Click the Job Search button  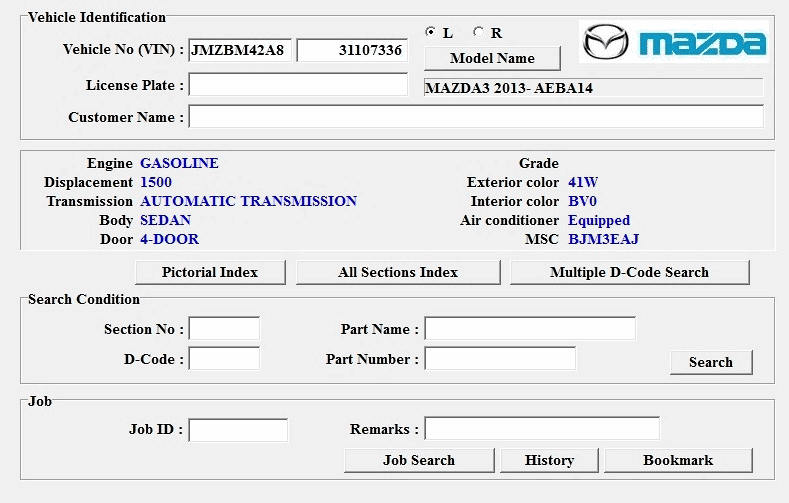pyautogui.click(x=419, y=460)
